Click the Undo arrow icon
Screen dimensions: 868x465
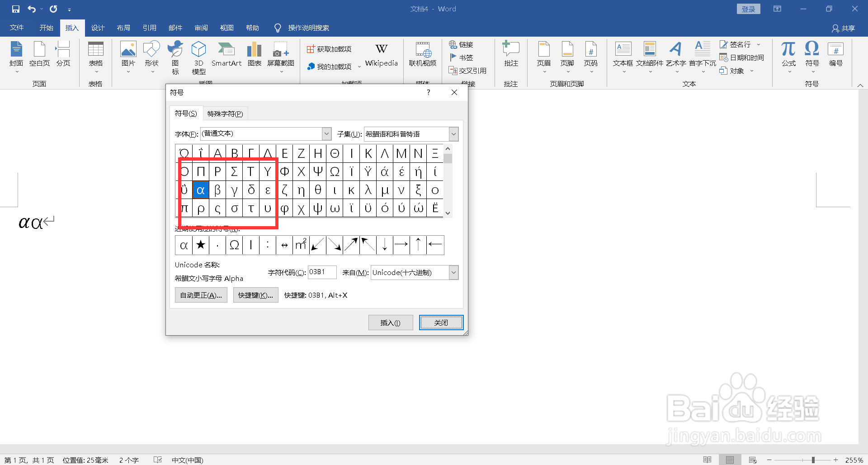click(x=32, y=9)
